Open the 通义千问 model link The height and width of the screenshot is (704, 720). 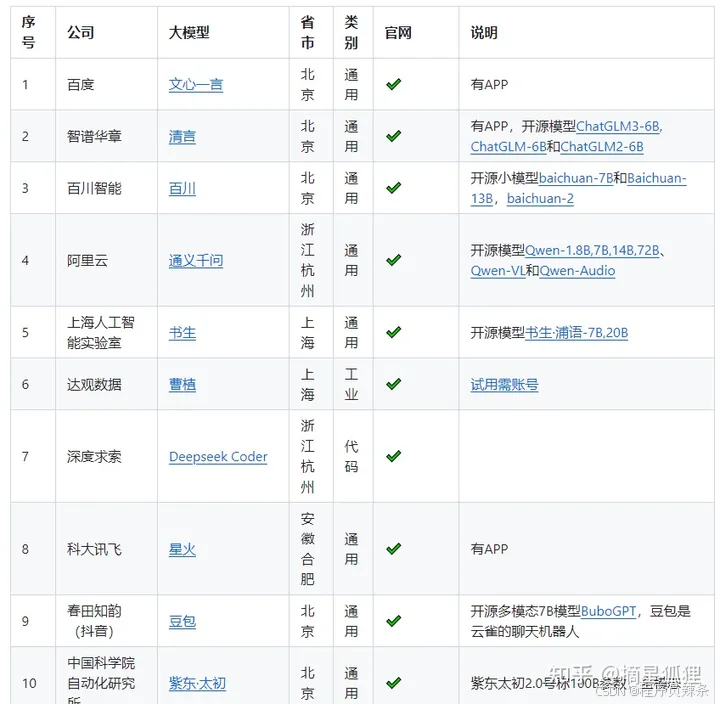(x=196, y=261)
